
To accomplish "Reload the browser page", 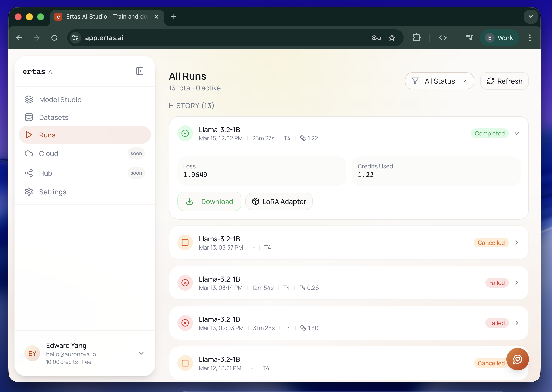I will click(x=54, y=38).
